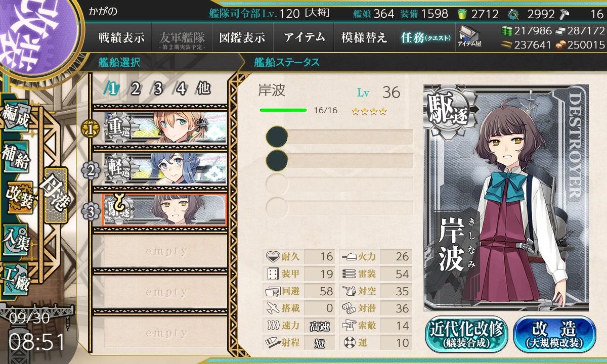Click the 近代化改修 modernization button

pyautogui.click(x=466, y=334)
